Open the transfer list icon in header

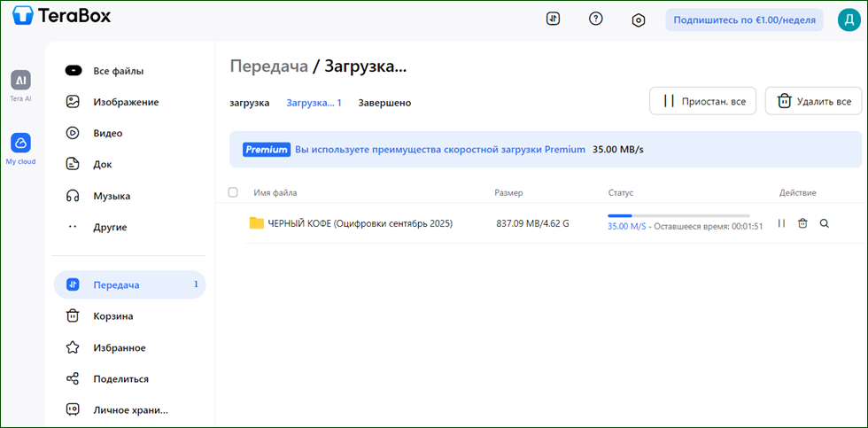(x=553, y=19)
